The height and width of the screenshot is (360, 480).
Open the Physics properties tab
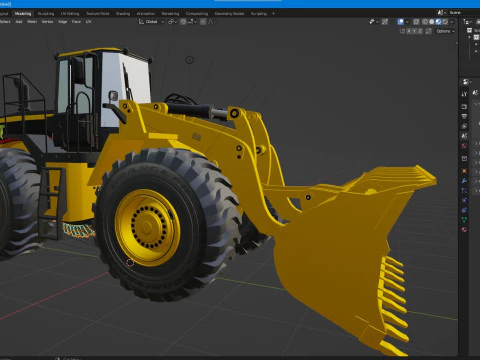click(x=464, y=200)
